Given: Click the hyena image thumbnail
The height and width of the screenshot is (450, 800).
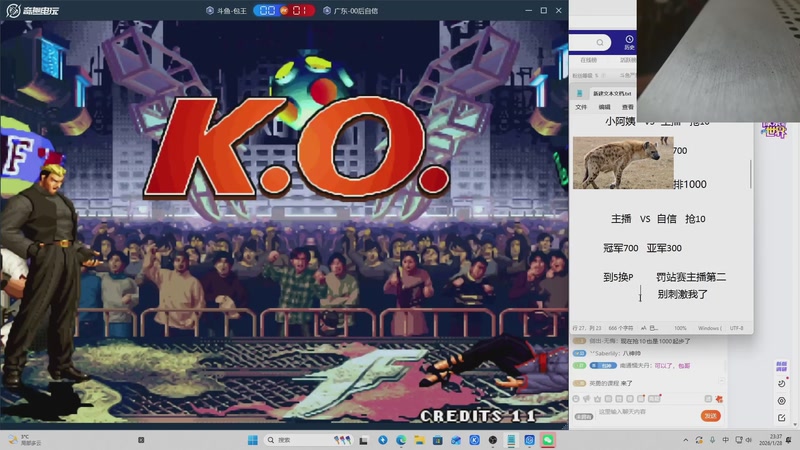Looking at the screenshot, I should click(x=623, y=163).
